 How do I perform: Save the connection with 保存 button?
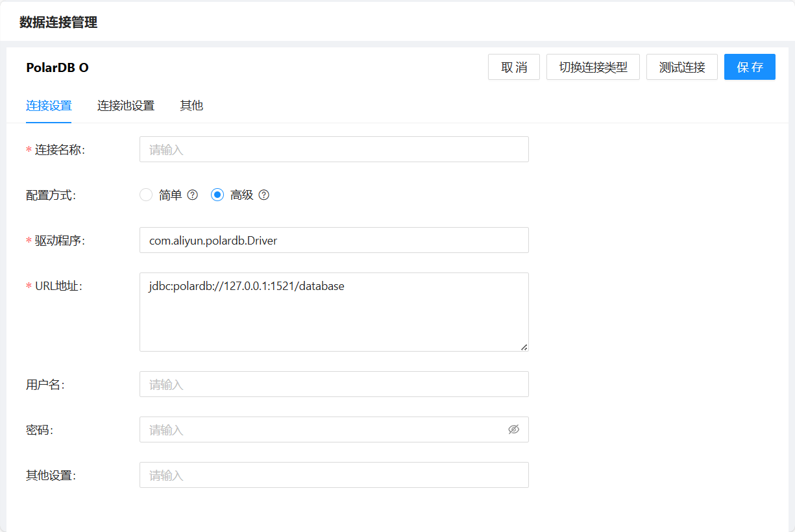point(750,67)
